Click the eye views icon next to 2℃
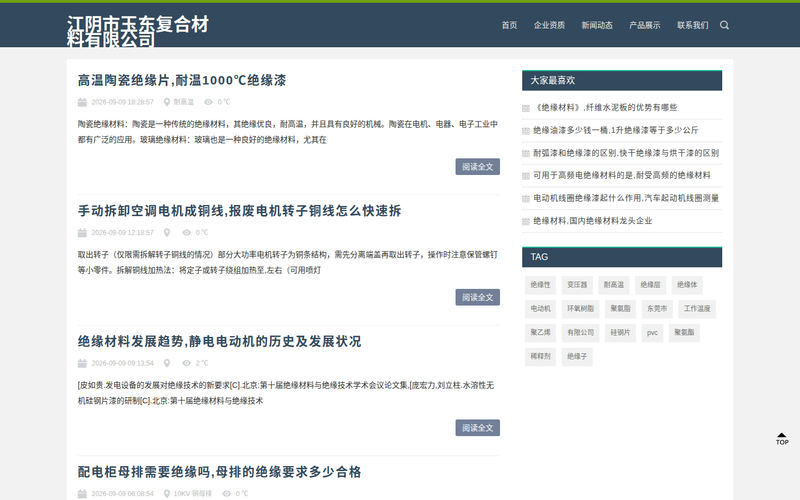The image size is (800, 500). (187, 363)
